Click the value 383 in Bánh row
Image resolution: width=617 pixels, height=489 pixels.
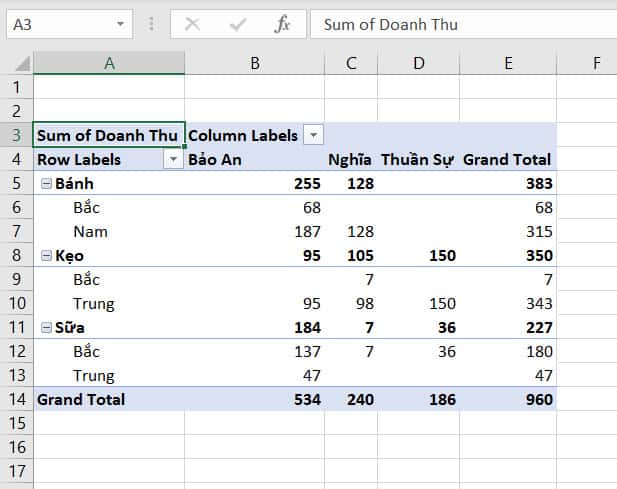pos(539,183)
